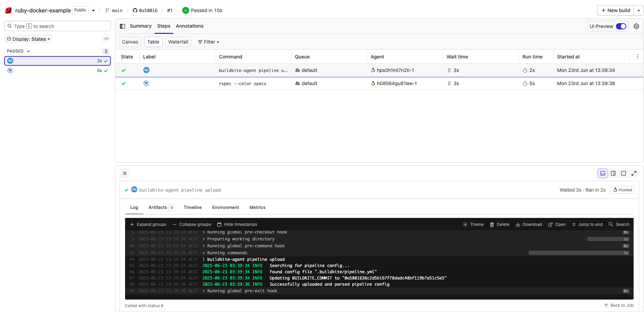Collapse the Running commands group
The image size is (644, 312).
coord(225,253)
